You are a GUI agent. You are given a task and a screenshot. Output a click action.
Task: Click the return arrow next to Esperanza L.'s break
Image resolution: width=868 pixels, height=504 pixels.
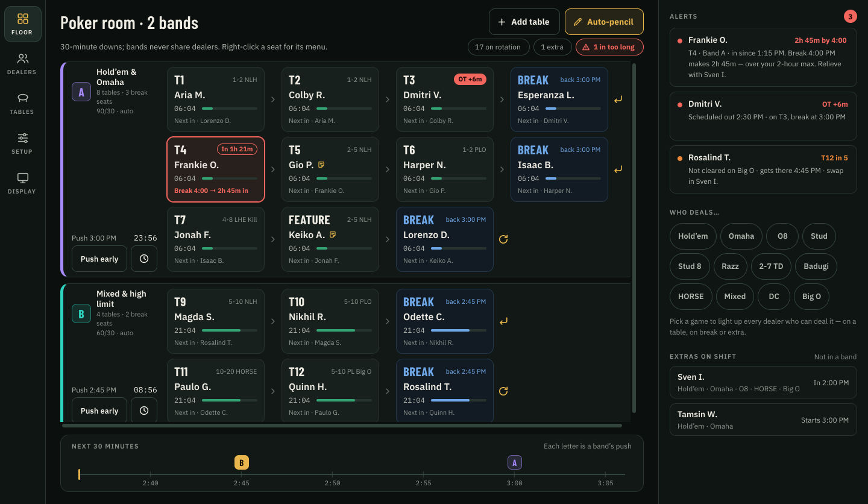click(x=618, y=99)
